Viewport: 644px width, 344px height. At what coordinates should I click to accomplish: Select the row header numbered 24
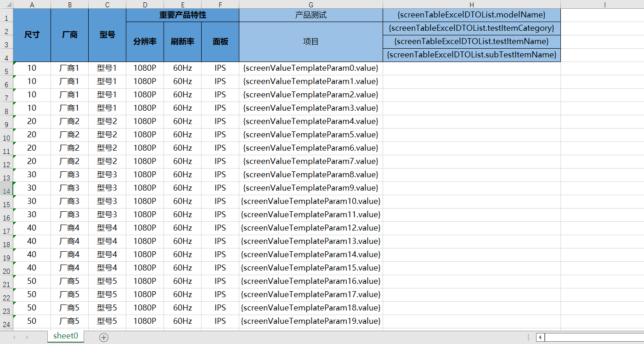point(6,321)
